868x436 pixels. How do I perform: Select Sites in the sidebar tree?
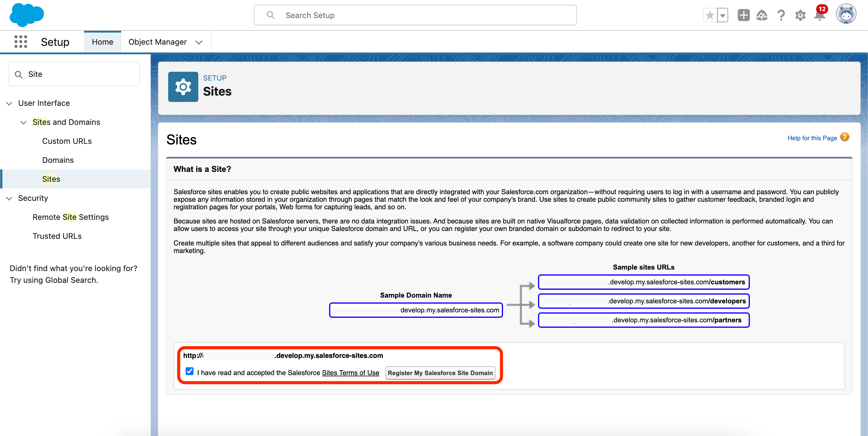tap(51, 179)
